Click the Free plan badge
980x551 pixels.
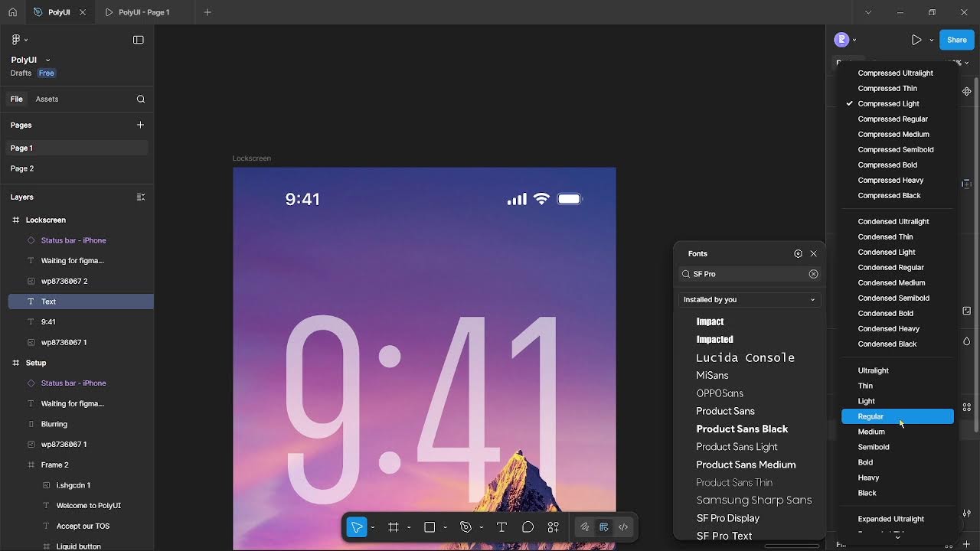pos(47,73)
